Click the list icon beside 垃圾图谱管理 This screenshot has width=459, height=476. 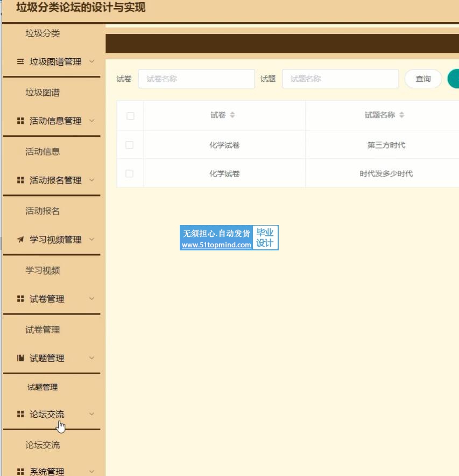pos(20,61)
